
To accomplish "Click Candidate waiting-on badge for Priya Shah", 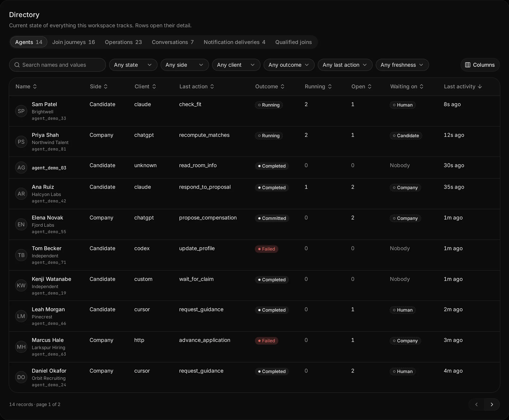I will click(406, 136).
